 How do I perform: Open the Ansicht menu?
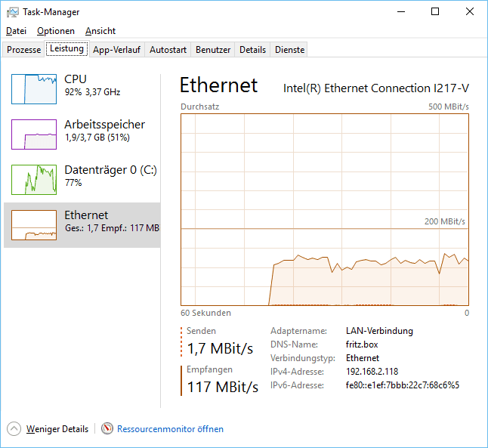point(100,31)
